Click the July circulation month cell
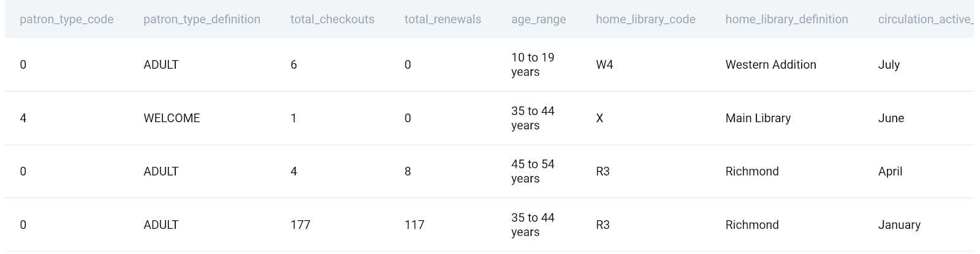 tap(888, 65)
